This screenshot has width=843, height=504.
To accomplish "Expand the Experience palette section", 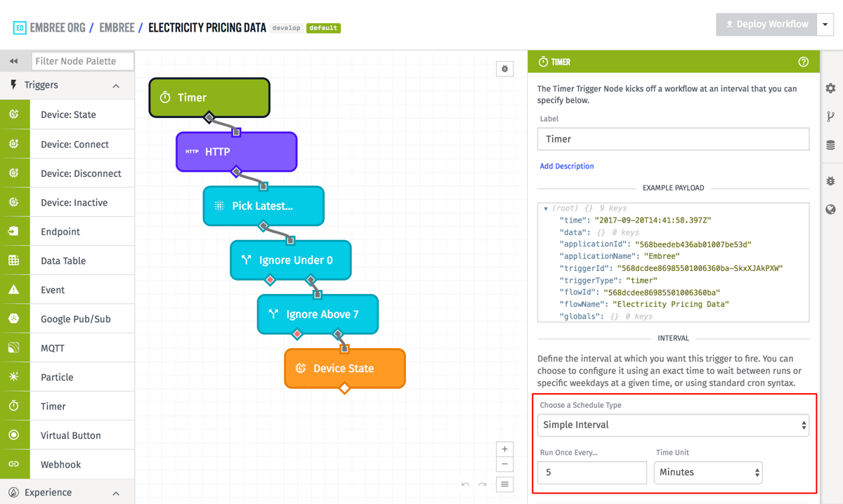I will (x=116, y=493).
